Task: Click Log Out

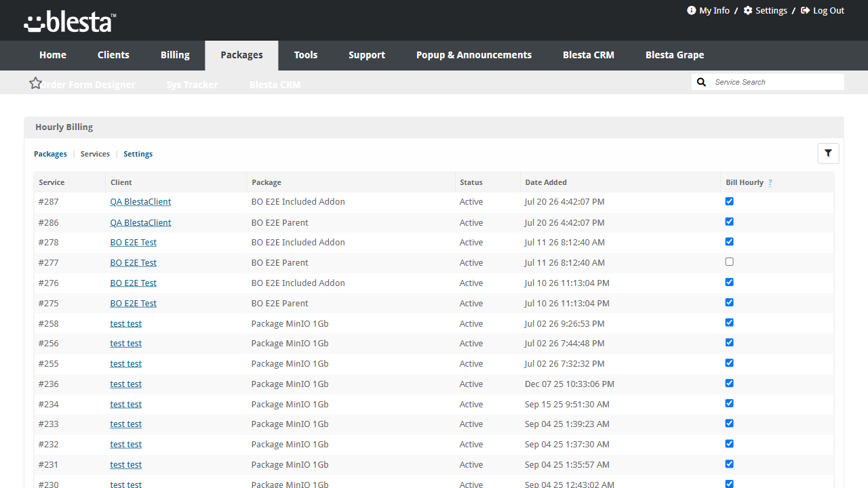Action: [x=822, y=10]
